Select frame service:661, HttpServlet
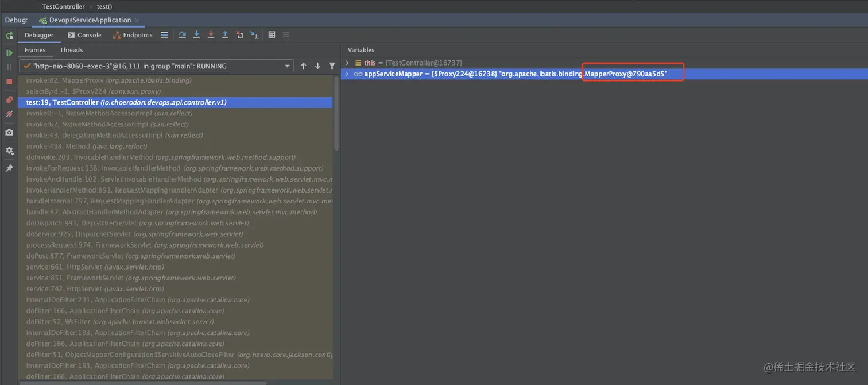This screenshot has height=385, width=868. pyautogui.click(x=176, y=267)
